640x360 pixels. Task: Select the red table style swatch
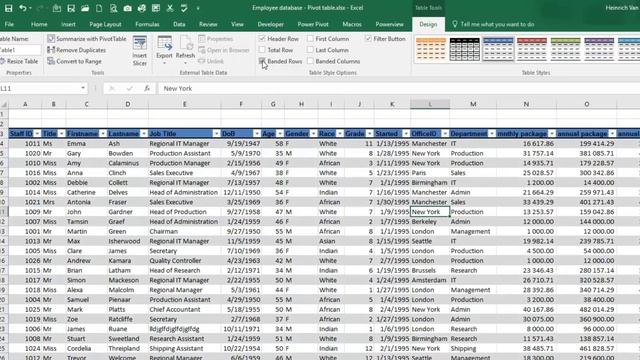coord(532,49)
